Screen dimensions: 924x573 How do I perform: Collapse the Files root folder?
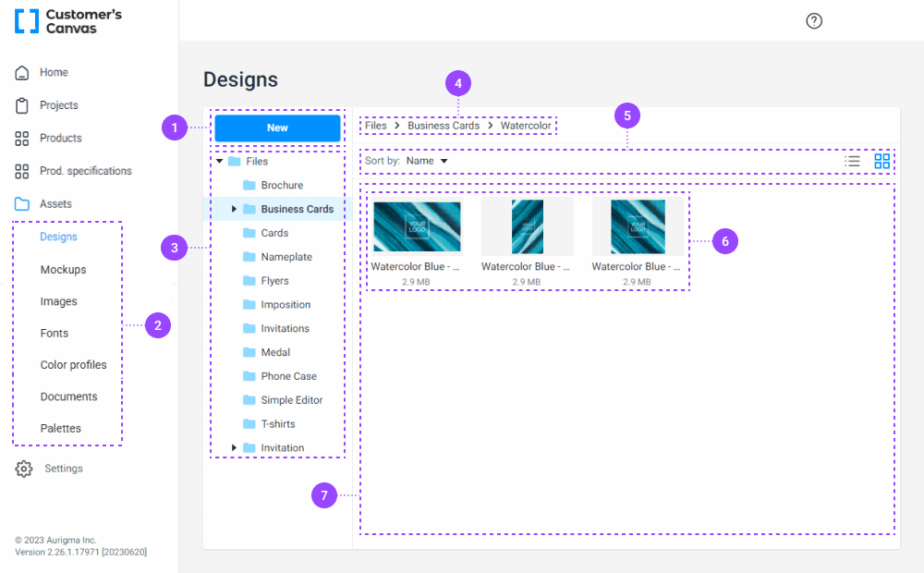218,161
